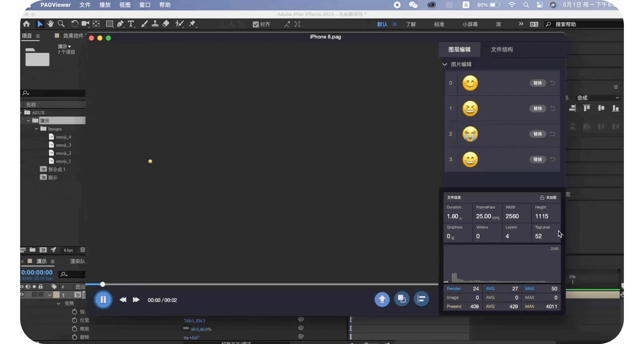Choose the Hand tool
The height and width of the screenshot is (344, 644).
click(50, 24)
